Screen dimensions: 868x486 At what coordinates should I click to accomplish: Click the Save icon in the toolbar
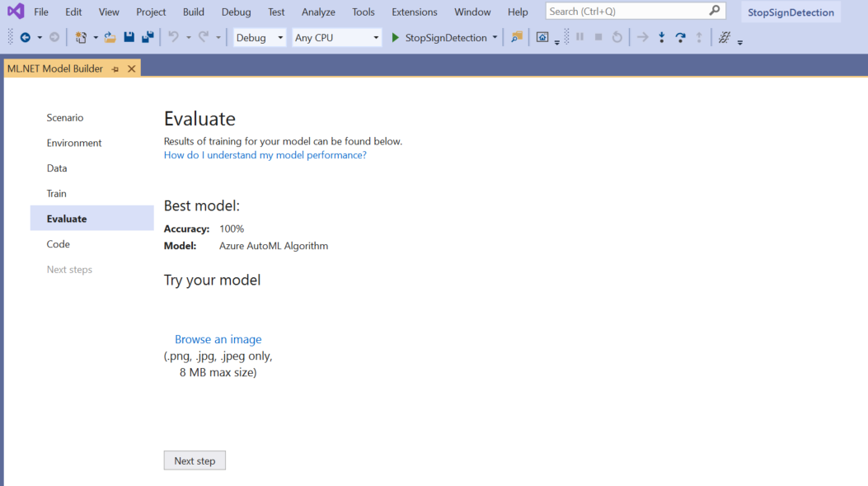click(x=129, y=37)
